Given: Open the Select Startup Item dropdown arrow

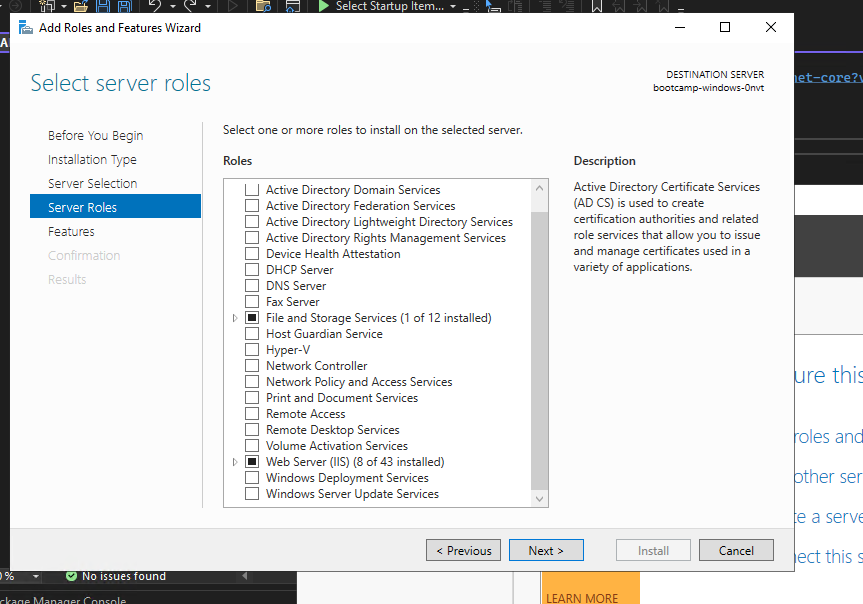Looking at the screenshot, I should 453,7.
